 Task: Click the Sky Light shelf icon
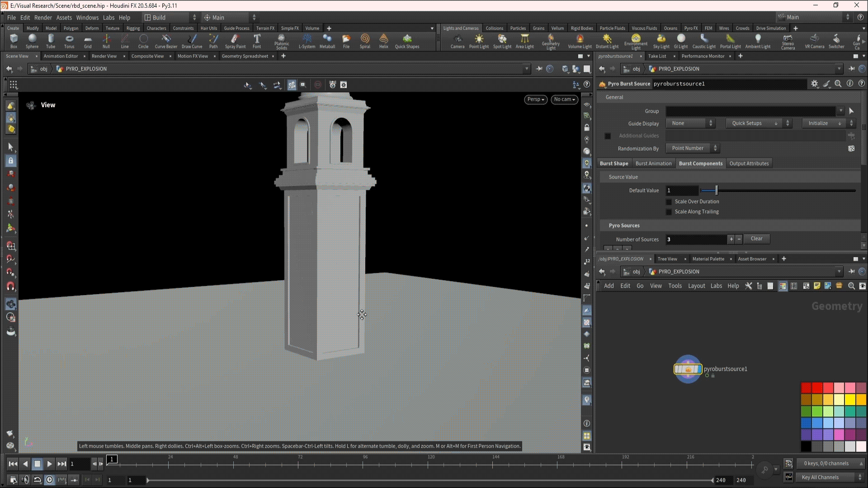(x=661, y=41)
